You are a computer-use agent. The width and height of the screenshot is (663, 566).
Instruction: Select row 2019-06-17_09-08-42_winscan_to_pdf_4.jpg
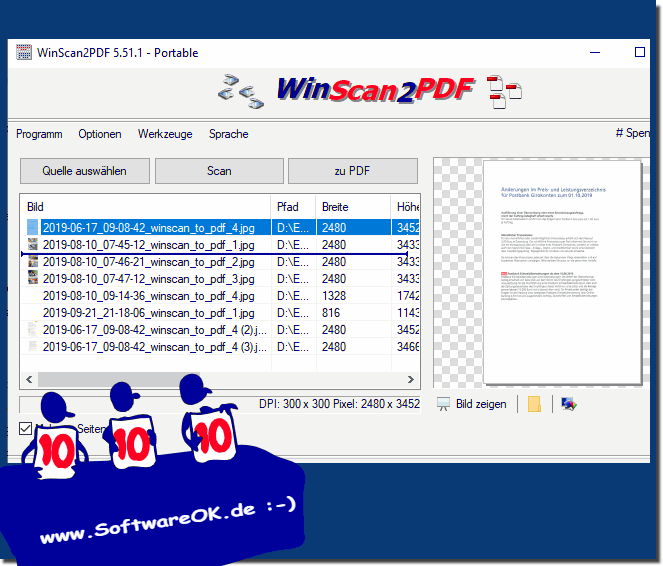(221, 228)
